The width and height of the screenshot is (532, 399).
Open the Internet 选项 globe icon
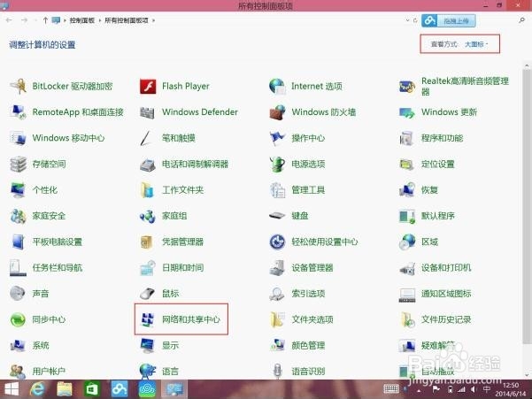277,86
